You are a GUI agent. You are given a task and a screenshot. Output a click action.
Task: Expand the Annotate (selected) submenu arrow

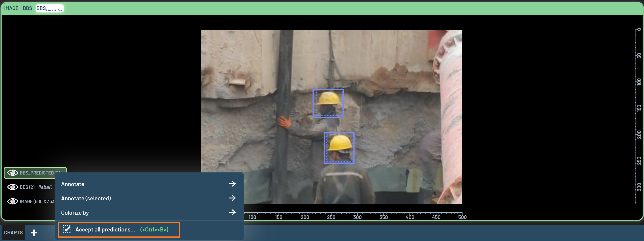pos(232,198)
